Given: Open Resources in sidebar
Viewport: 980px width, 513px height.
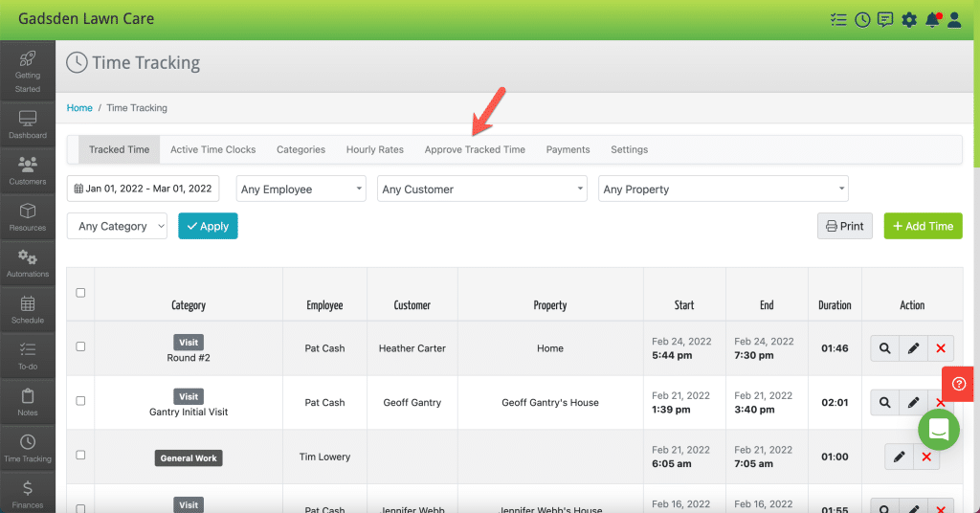Looking at the screenshot, I should click(28, 217).
